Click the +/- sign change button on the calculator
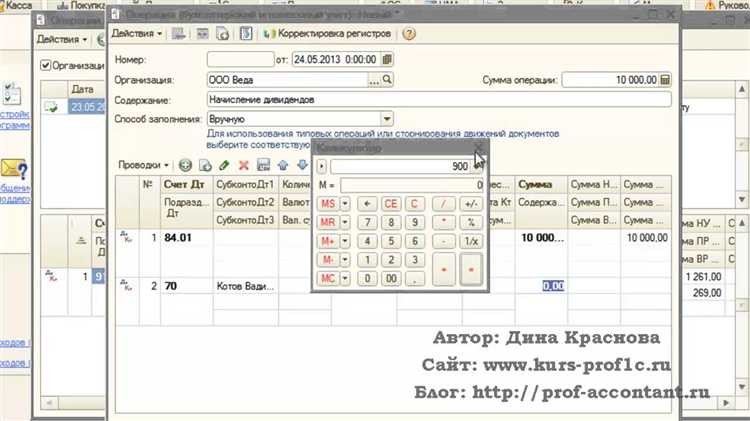The image size is (750, 421). pyautogui.click(x=471, y=204)
